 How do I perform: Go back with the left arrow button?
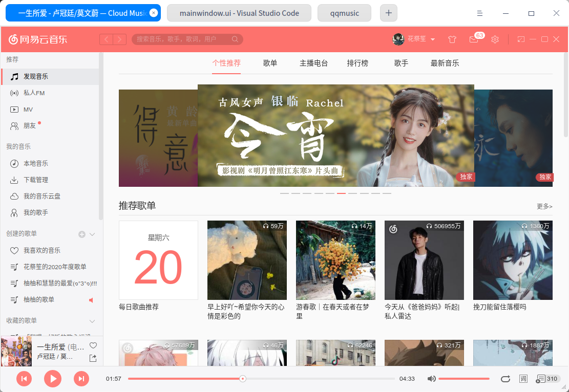(107, 39)
